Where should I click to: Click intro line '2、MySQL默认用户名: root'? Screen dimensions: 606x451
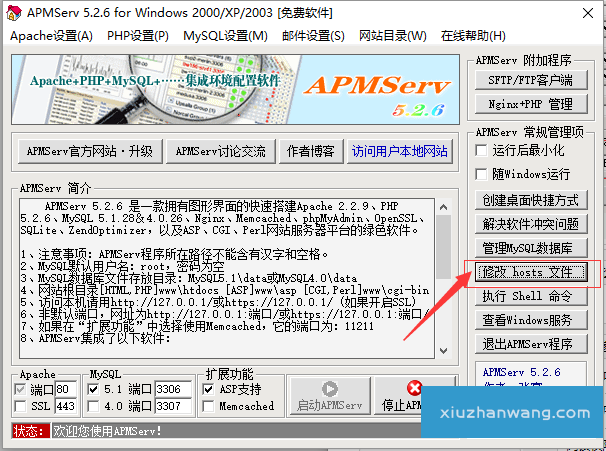122,266
